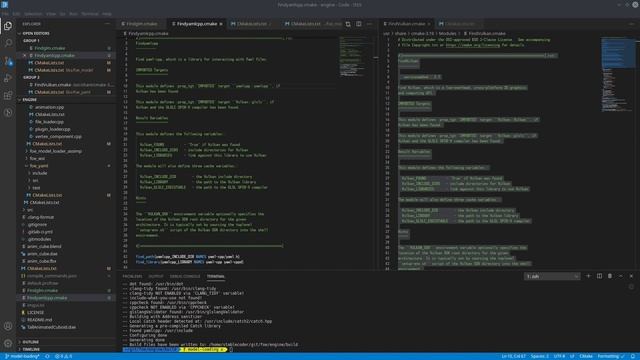Select the Terminal panel tab
Screen dimensions: 640x360
coord(216,276)
